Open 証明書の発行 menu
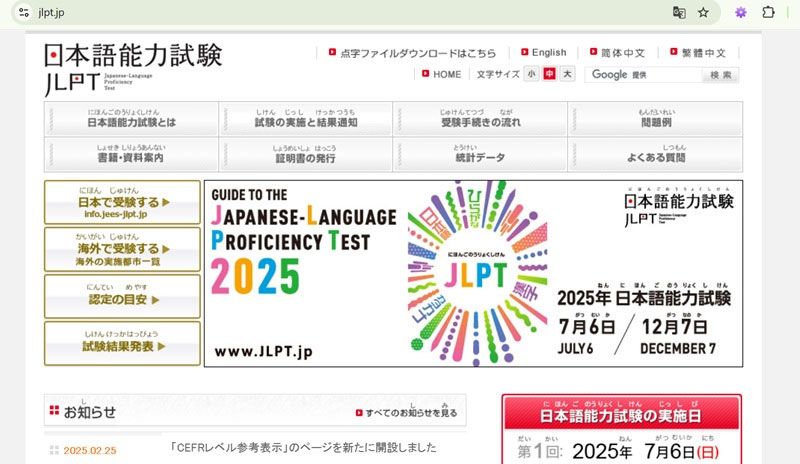This screenshot has height=464, width=800. (x=306, y=154)
